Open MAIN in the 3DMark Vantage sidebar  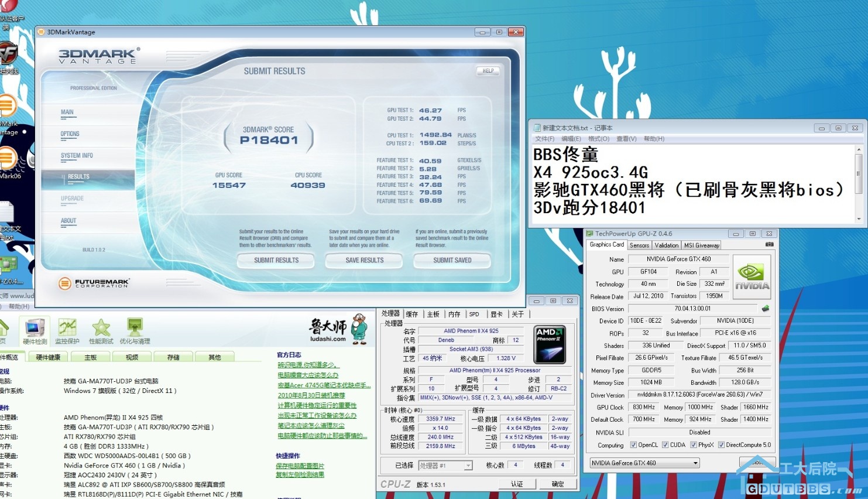(x=67, y=112)
